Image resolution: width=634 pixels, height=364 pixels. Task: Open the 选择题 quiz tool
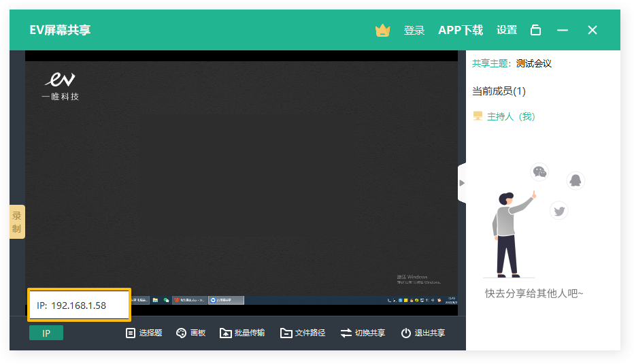[144, 333]
